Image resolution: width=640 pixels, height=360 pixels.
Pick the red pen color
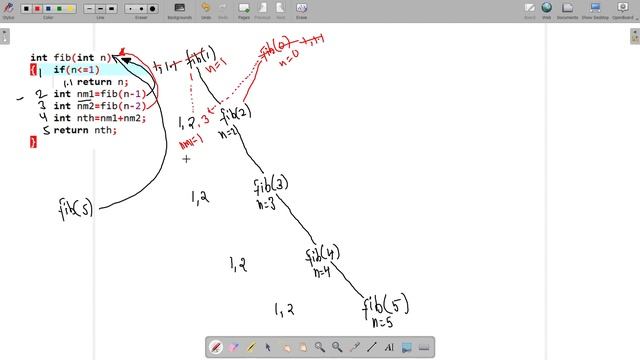38,9
